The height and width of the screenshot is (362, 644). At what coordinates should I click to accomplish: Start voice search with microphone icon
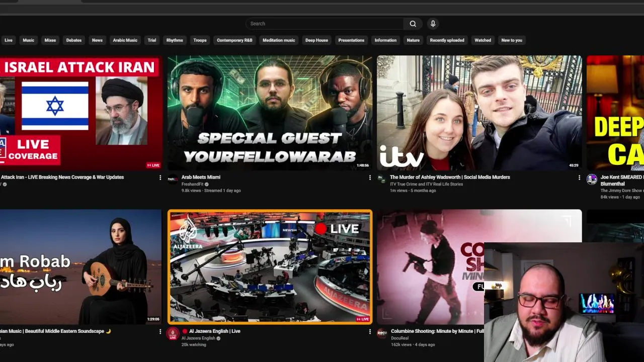tap(433, 24)
